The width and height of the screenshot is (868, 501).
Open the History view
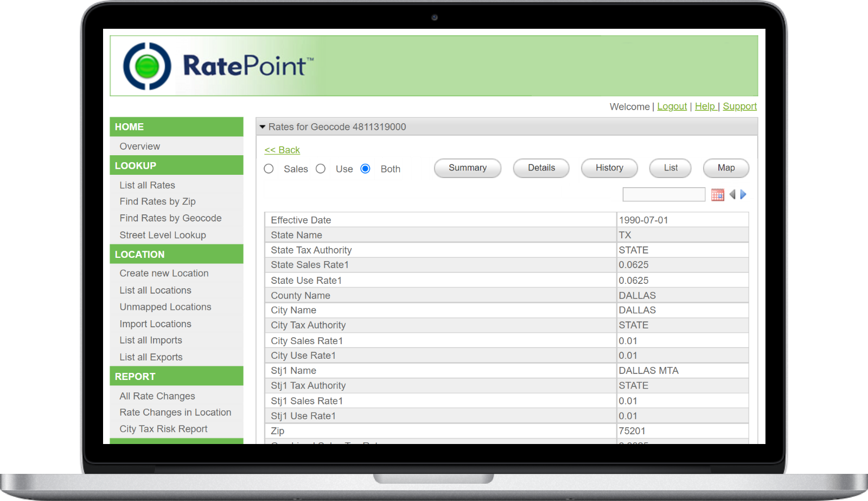pos(609,168)
